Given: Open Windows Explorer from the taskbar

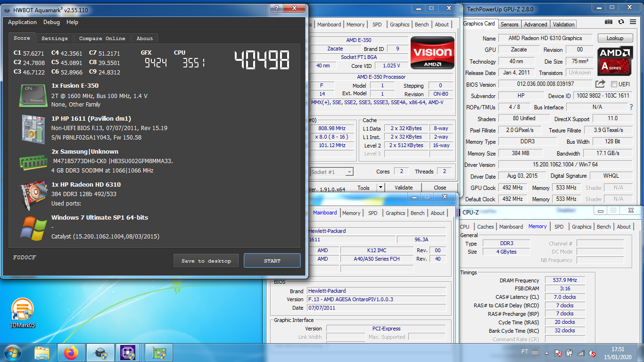Looking at the screenshot, I should [x=42, y=353].
